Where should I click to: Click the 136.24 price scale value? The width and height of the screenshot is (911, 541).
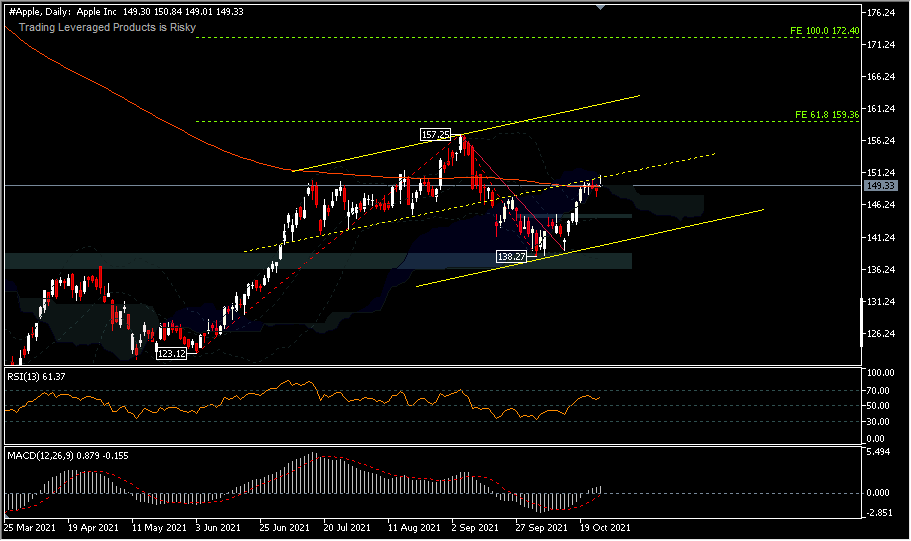click(880, 270)
